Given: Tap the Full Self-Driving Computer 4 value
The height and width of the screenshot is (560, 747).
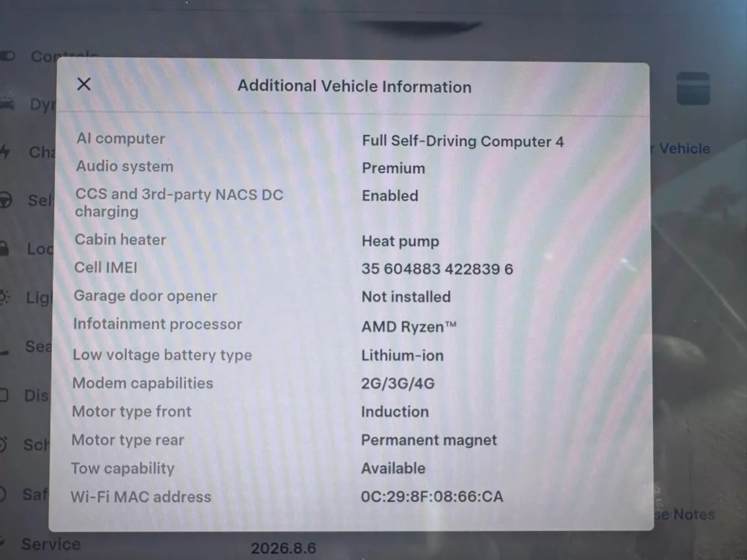Looking at the screenshot, I should point(463,141).
